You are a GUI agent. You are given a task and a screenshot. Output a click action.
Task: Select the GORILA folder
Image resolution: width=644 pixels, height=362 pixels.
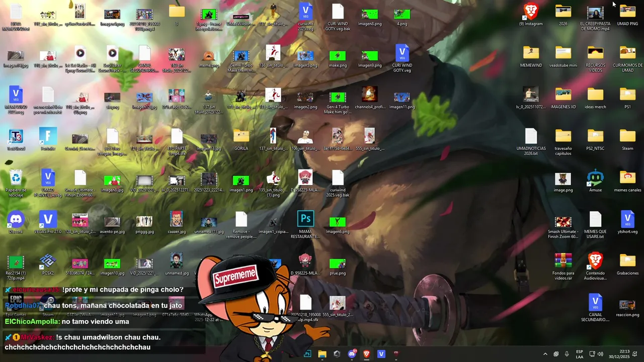(x=241, y=140)
